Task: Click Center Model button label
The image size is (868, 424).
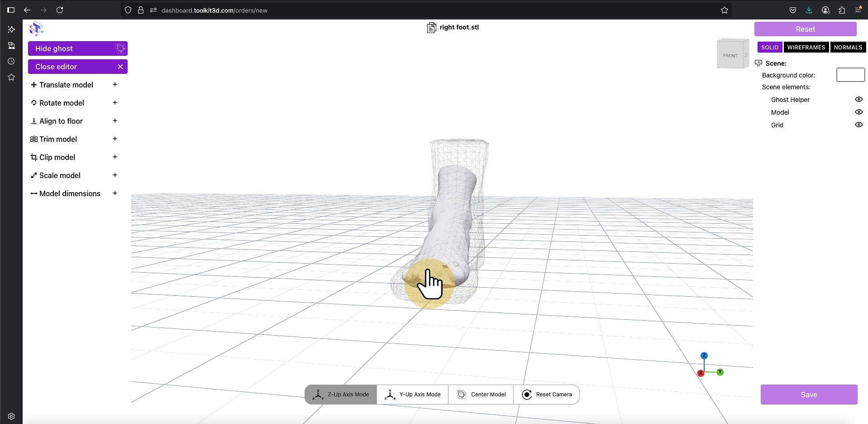Action: 488,395
